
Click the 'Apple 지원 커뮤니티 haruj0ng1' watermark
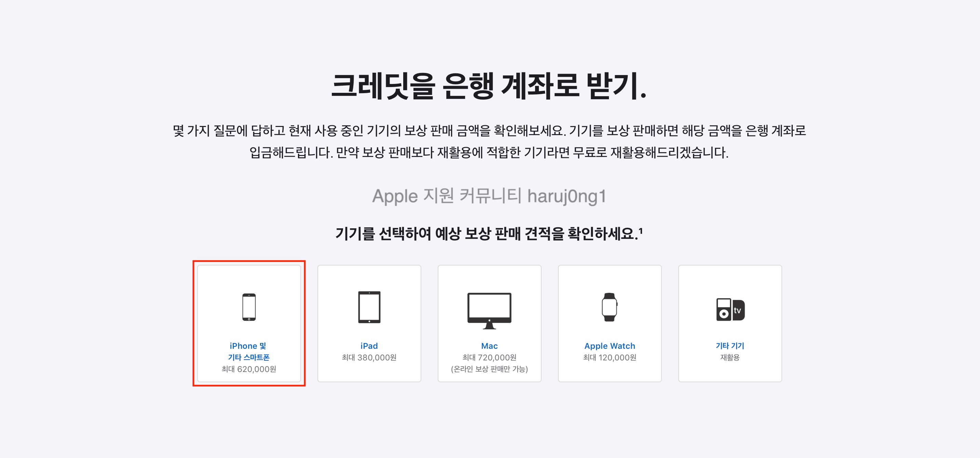[x=489, y=196]
